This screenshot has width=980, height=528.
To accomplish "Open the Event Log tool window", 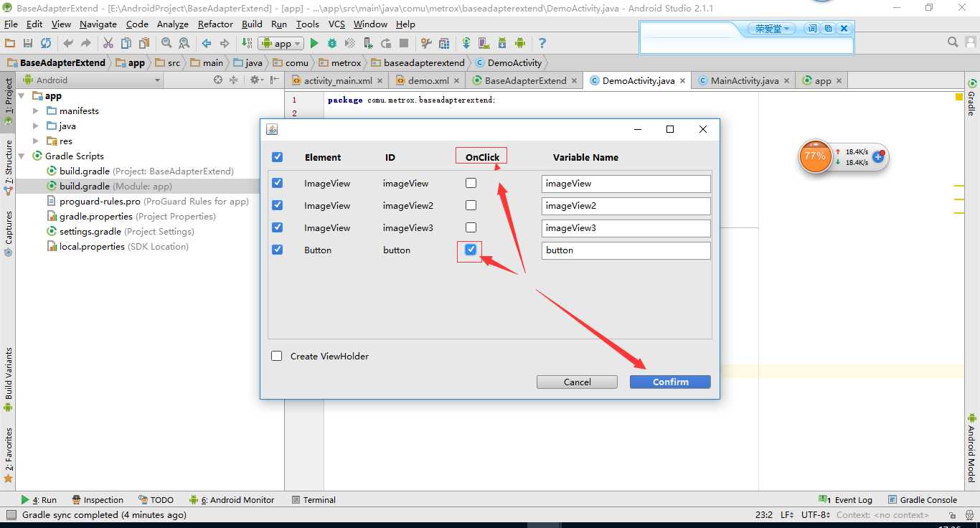I will click(846, 500).
